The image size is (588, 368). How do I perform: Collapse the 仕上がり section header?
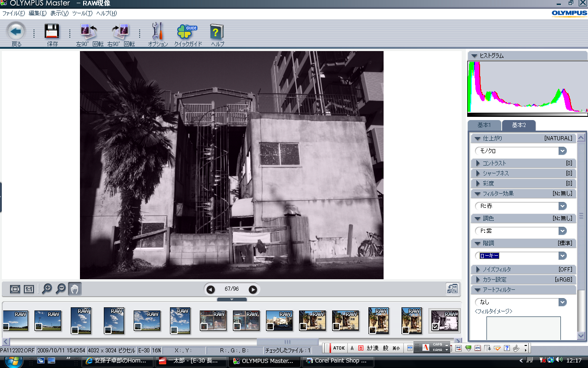[523, 138]
